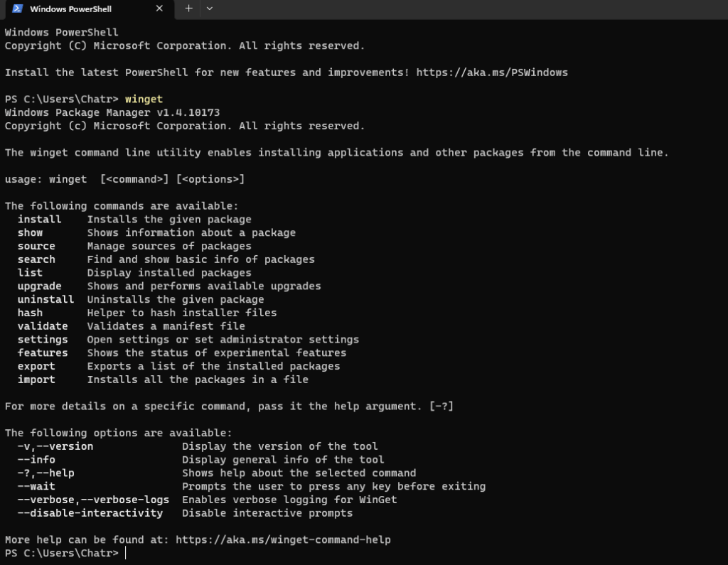Click 'Manage sources of packages' description
This screenshot has height=565, width=728.
pyautogui.click(x=169, y=246)
